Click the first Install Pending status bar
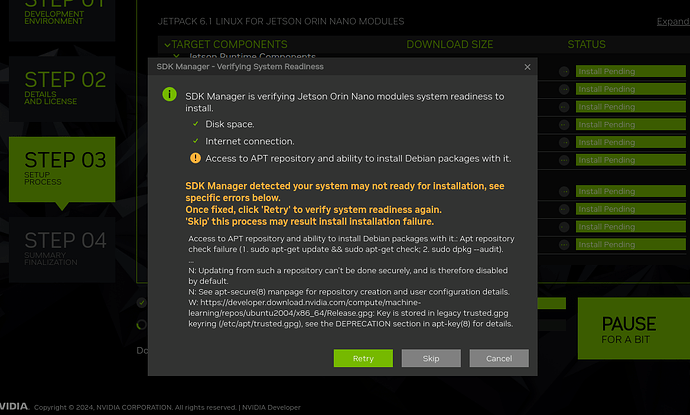 tap(631, 71)
